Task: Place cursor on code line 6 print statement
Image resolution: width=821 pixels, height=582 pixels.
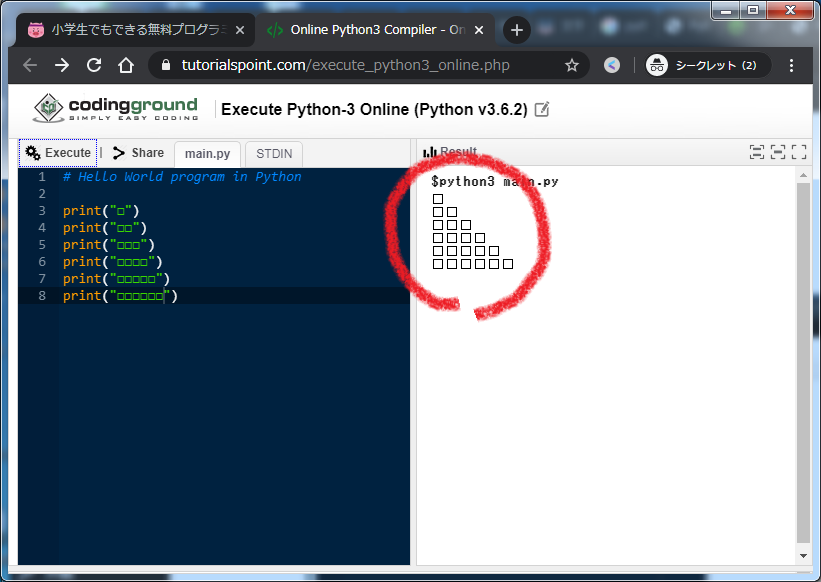Action: click(113, 262)
